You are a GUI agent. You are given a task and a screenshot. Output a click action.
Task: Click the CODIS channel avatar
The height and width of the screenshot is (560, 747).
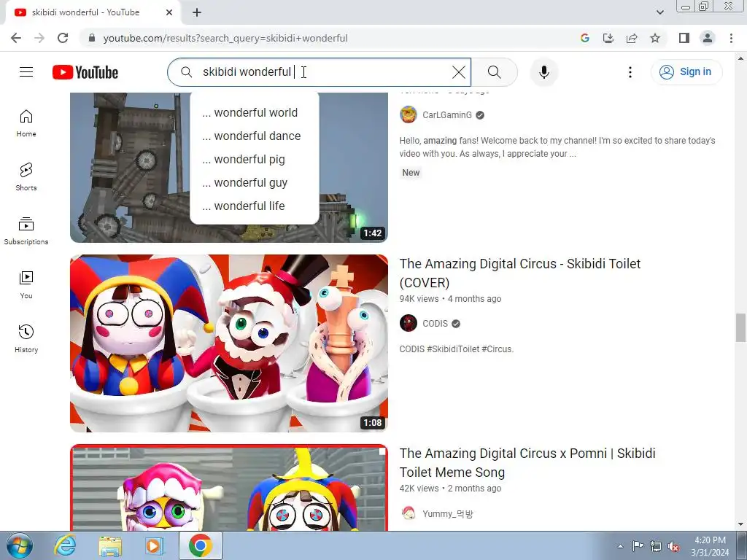[409, 323]
